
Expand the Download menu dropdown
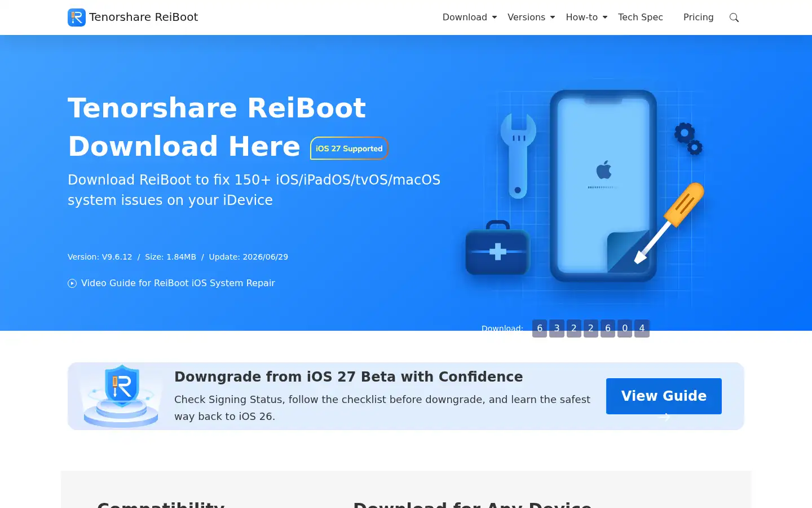point(470,17)
